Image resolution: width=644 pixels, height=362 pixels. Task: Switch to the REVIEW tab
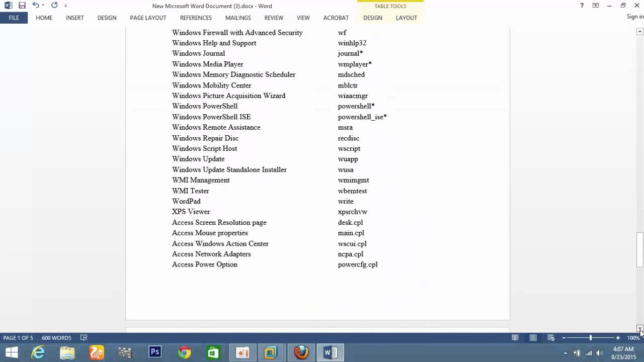pos(274,18)
